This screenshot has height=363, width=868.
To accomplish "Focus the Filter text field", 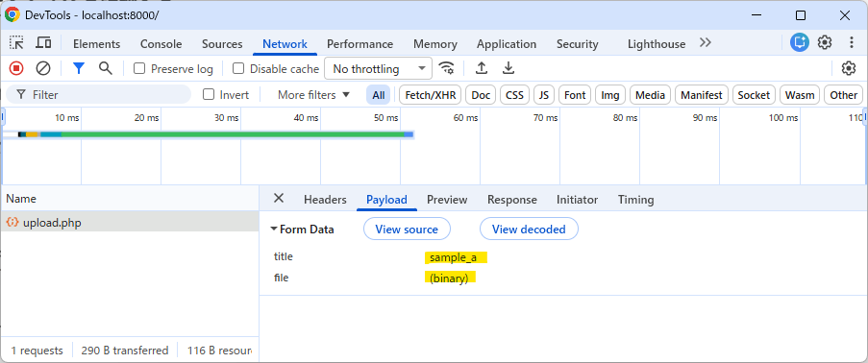I will (98, 95).
